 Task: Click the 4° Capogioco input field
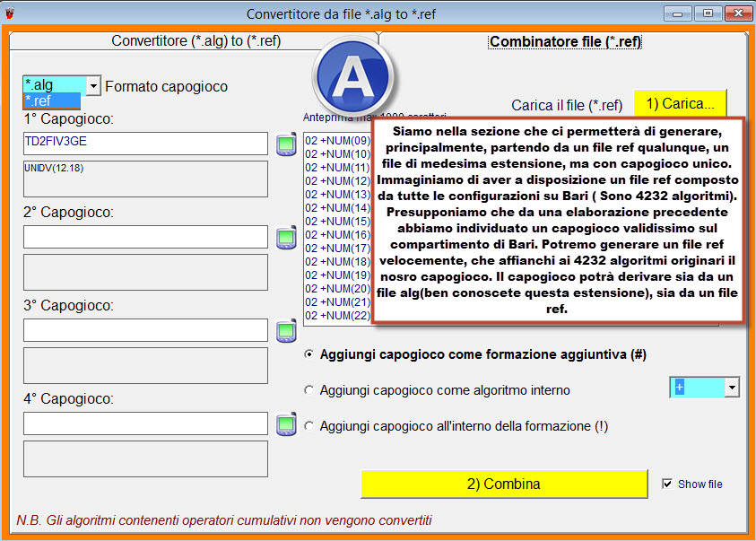(145, 423)
